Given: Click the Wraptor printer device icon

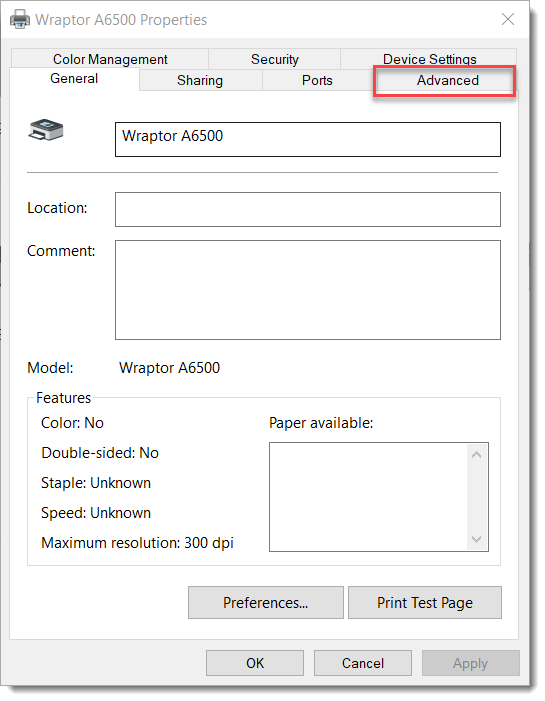Looking at the screenshot, I should pos(46,130).
